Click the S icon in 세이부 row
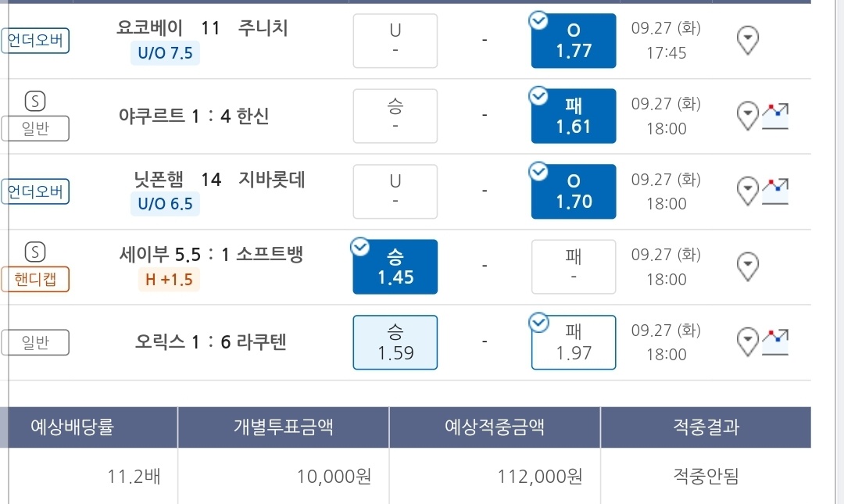 coord(35,252)
